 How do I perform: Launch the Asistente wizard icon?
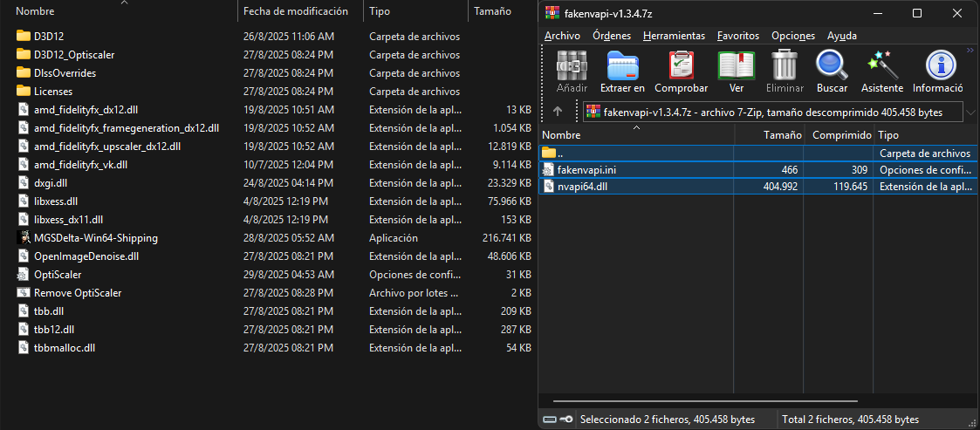(882, 71)
